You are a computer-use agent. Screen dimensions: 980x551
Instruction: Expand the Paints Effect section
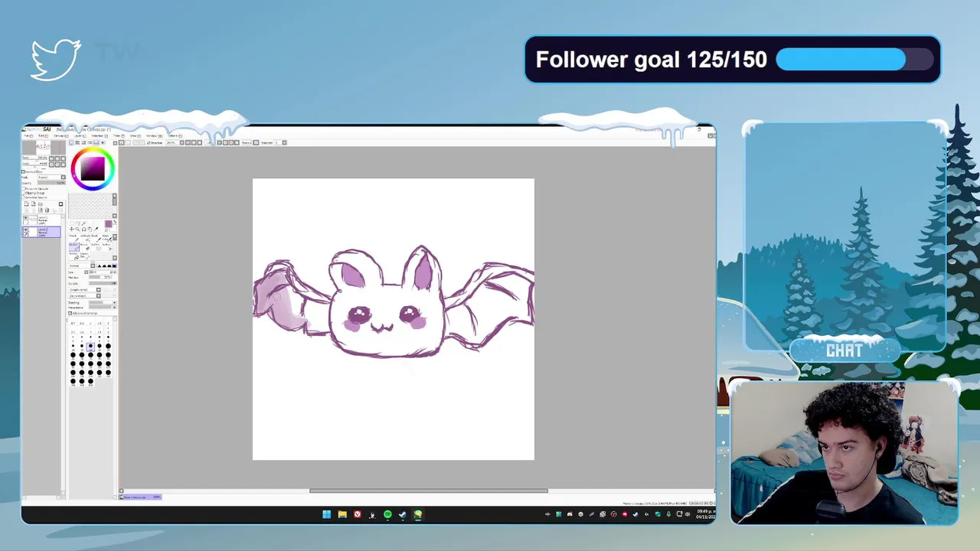(x=23, y=171)
